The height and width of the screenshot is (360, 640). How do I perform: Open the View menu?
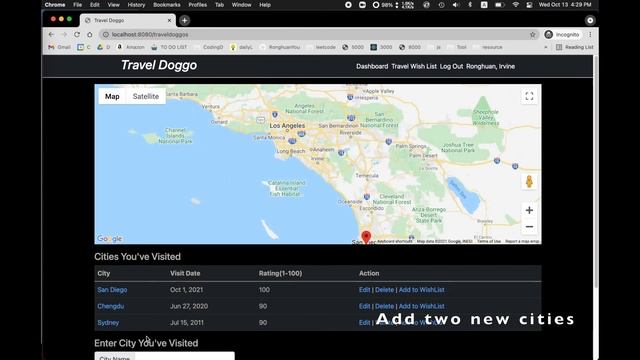[x=113, y=5]
